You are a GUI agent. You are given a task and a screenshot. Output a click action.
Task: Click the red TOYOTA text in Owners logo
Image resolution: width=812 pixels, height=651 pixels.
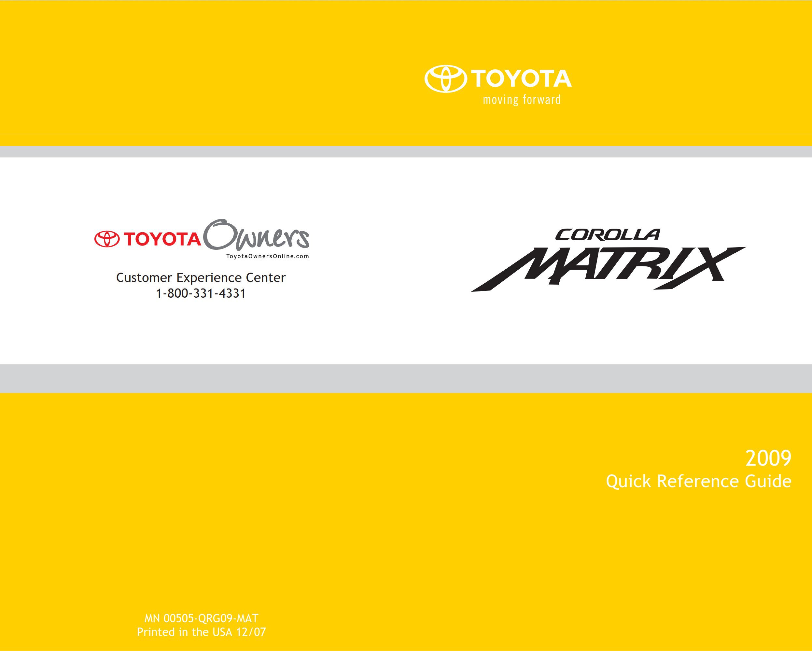(162, 239)
